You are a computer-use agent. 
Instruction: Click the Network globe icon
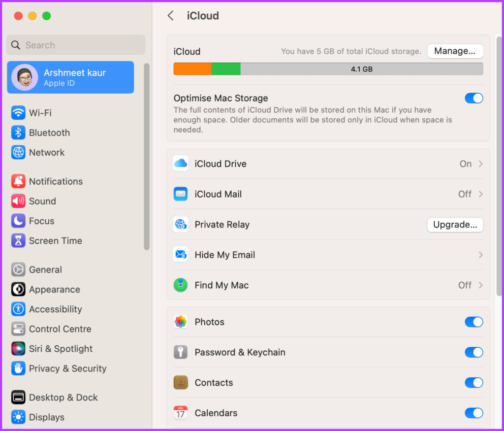pyautogui.click(x=18, y=153)
